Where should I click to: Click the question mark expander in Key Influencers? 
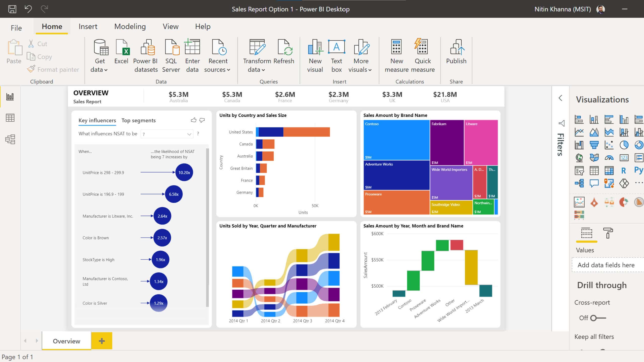tap(198, 134)
